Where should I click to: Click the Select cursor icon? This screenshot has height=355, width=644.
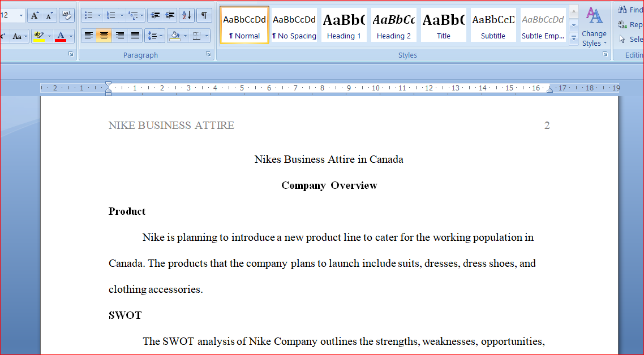coord(622,40)
